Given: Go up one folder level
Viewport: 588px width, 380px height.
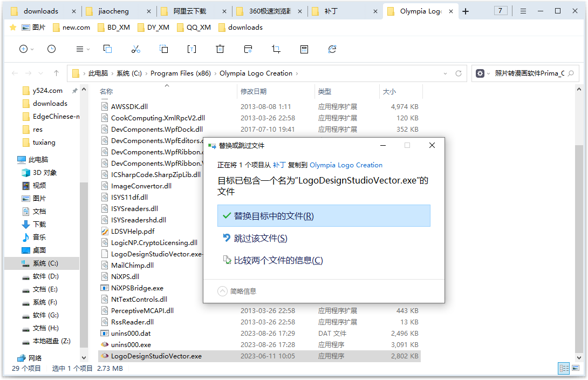Looking at the screenshot, I should 56,73.
